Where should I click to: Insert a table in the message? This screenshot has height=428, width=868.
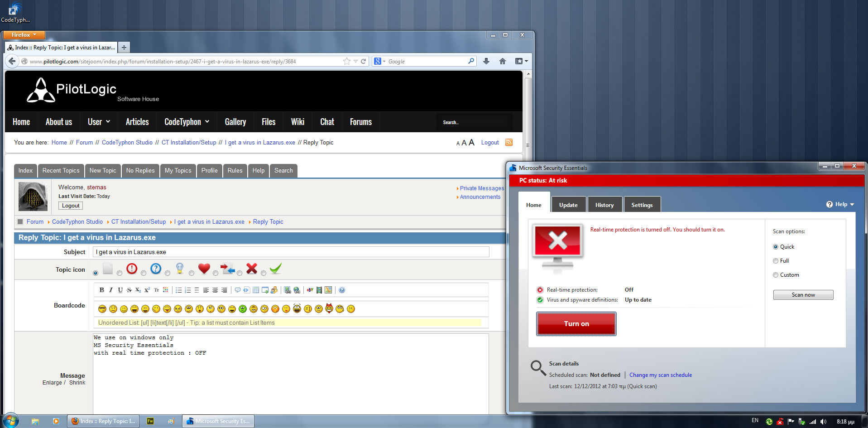coord(256,290)
